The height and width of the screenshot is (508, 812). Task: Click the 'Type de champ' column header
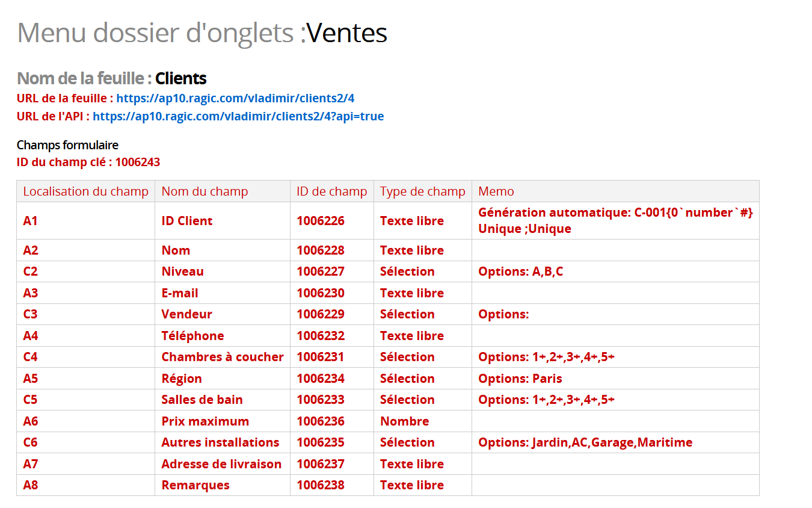(423, 191)
